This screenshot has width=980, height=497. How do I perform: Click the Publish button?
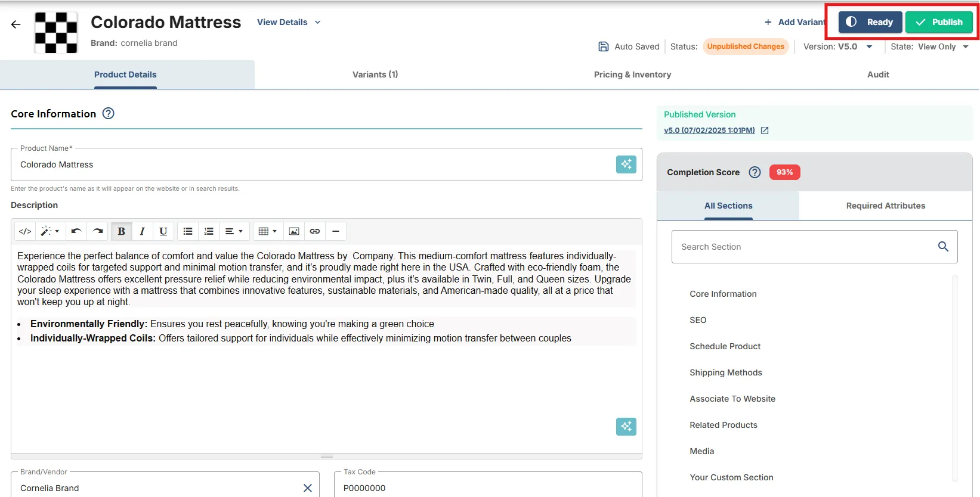tap(939, 22)
